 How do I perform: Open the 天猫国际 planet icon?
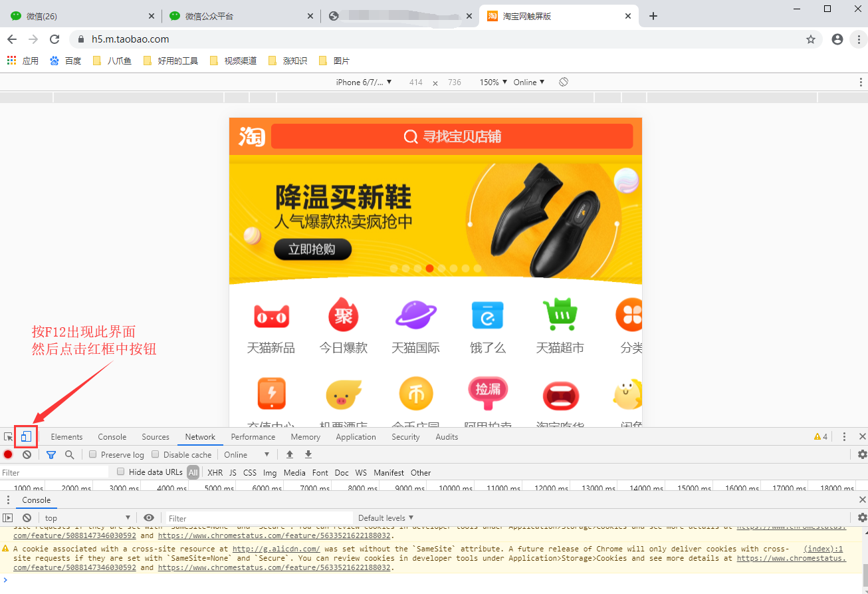pyautogui.click(x=415, y=315)
